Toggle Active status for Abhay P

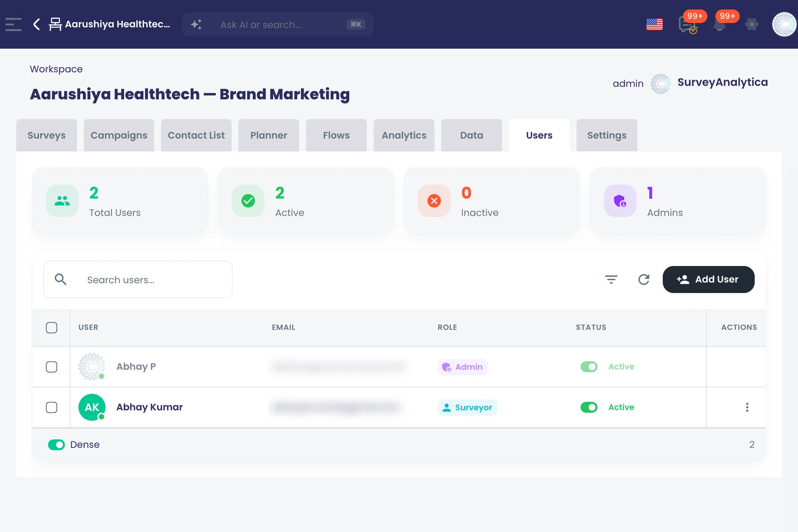coord(589,367)
